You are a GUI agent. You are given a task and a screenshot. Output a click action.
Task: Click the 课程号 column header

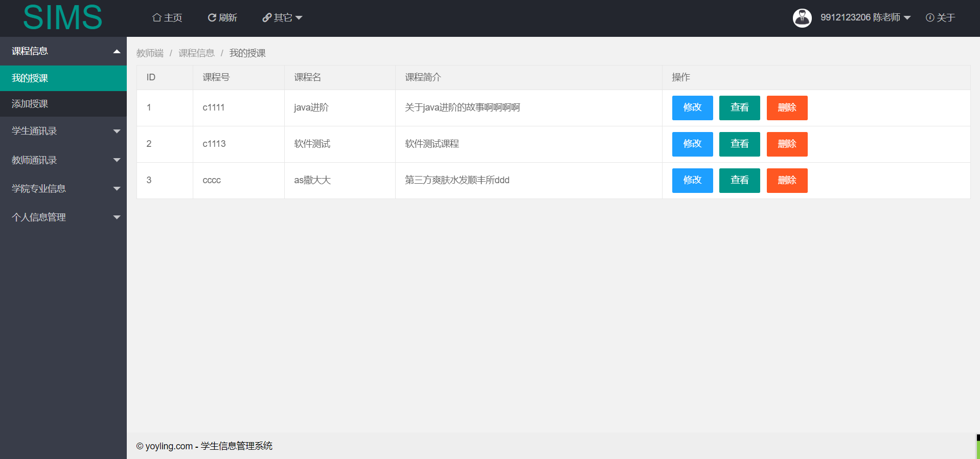[239, 78]
